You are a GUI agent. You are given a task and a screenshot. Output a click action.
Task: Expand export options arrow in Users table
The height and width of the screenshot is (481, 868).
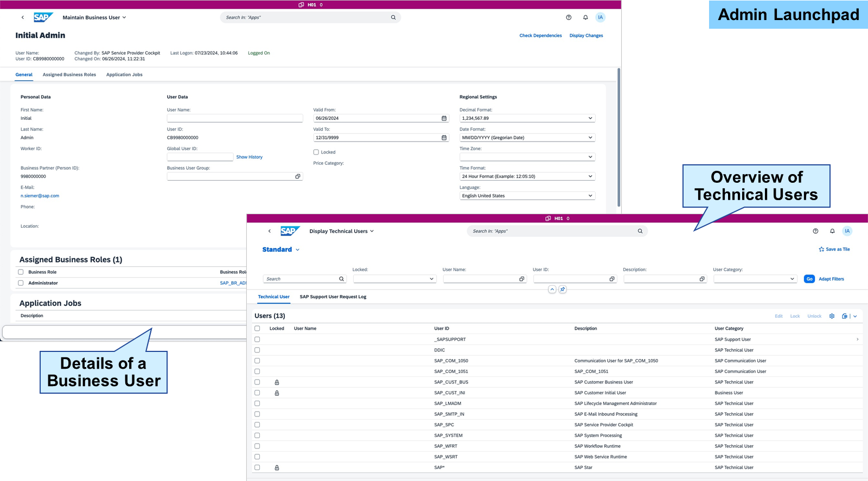855,316
